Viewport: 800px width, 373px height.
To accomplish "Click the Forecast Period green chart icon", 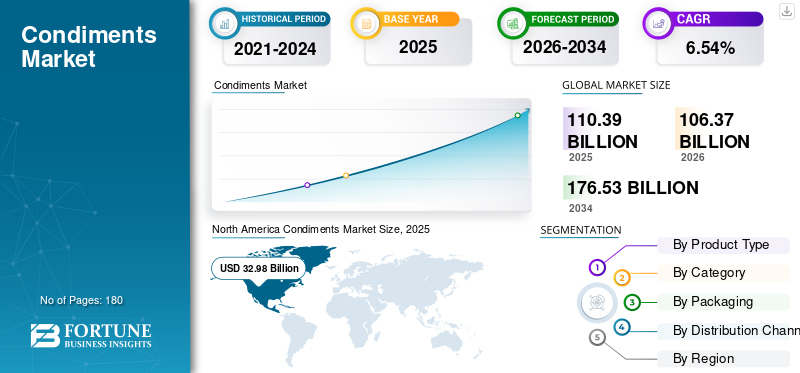I will (x=513, y=23).
